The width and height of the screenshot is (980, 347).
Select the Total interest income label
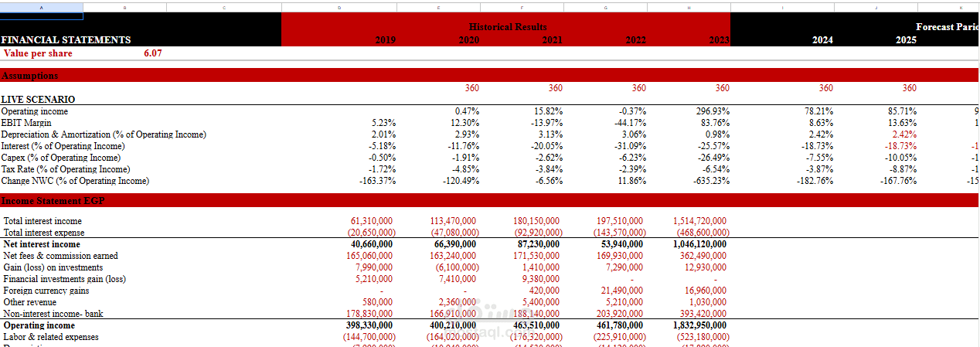[x=43, y=221]
